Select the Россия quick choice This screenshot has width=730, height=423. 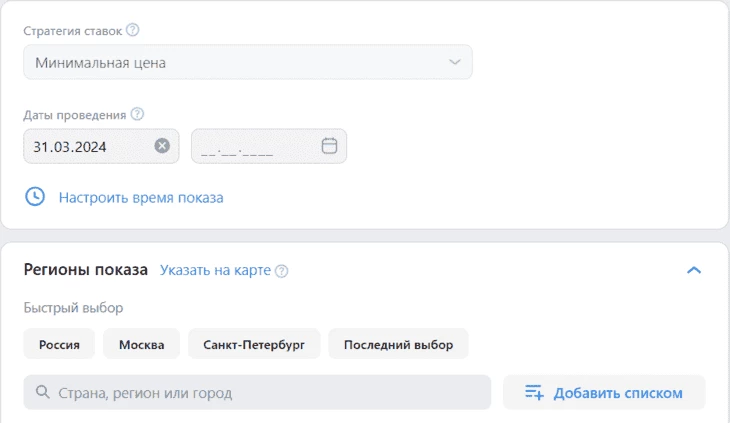[59, 344]
